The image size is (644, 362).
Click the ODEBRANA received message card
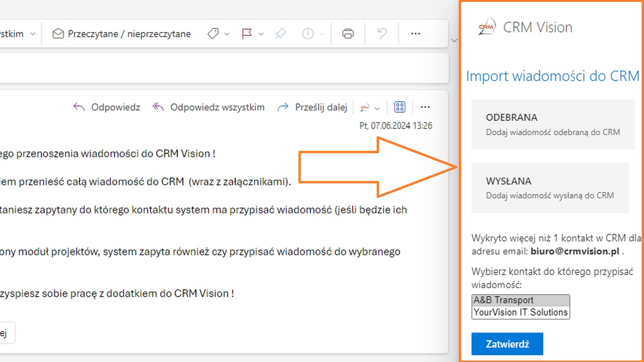[x=553, y=124]
